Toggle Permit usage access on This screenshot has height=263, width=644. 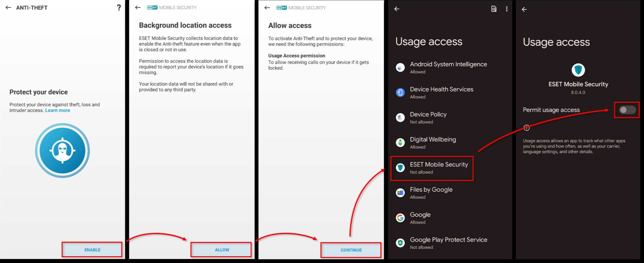point(627,110)
